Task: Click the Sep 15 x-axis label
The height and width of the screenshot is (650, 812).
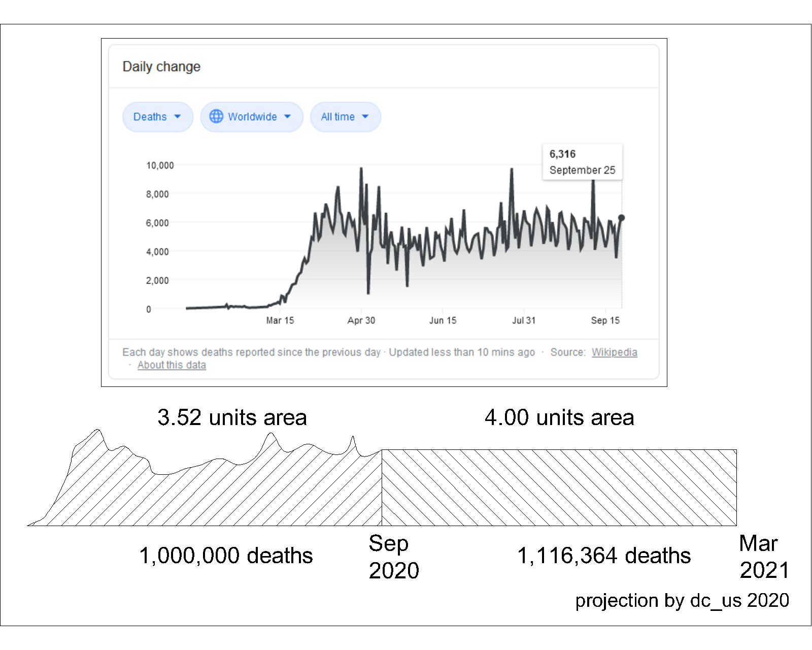Action: pyautogui.click(x=605, y=320)
